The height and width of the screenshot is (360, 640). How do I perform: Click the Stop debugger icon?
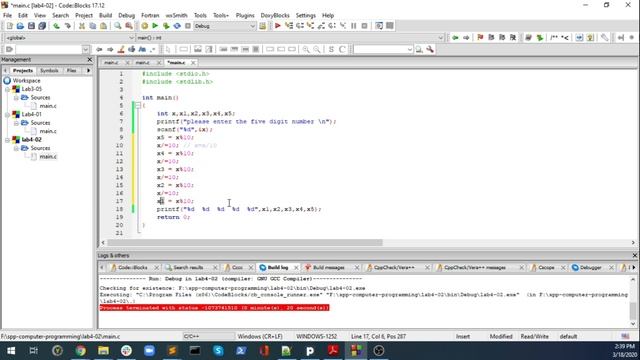point(364,26)
